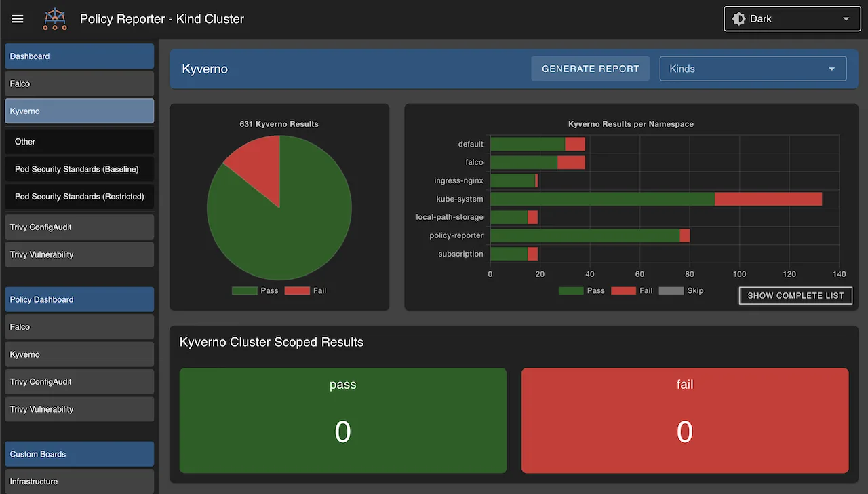
Task: Select the Infrastructure custom board
Action: click(x=79, y=481)
